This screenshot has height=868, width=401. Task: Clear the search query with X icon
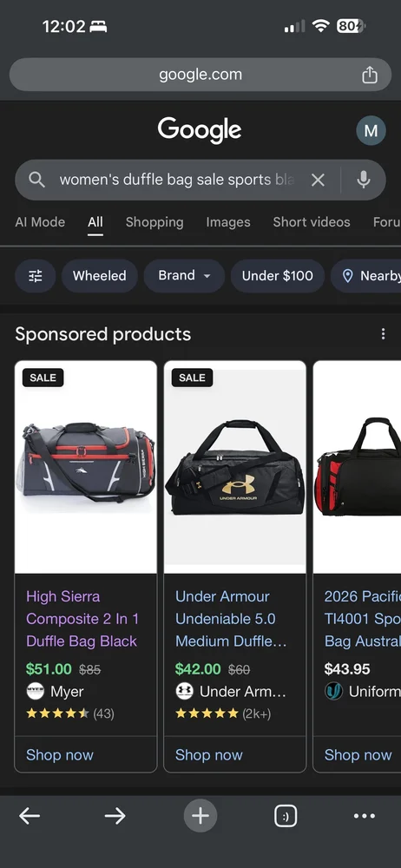coord(318,180)
